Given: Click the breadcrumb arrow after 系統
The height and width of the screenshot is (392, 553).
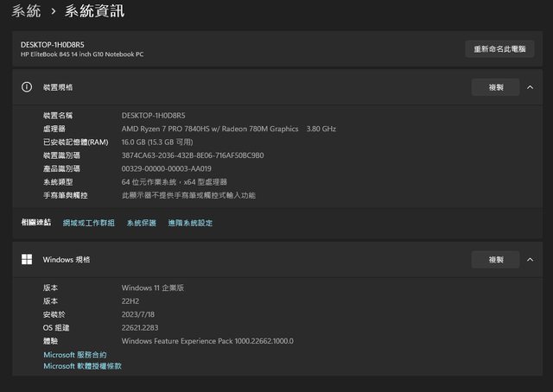Looking at the screenshot, I should 54,11.
